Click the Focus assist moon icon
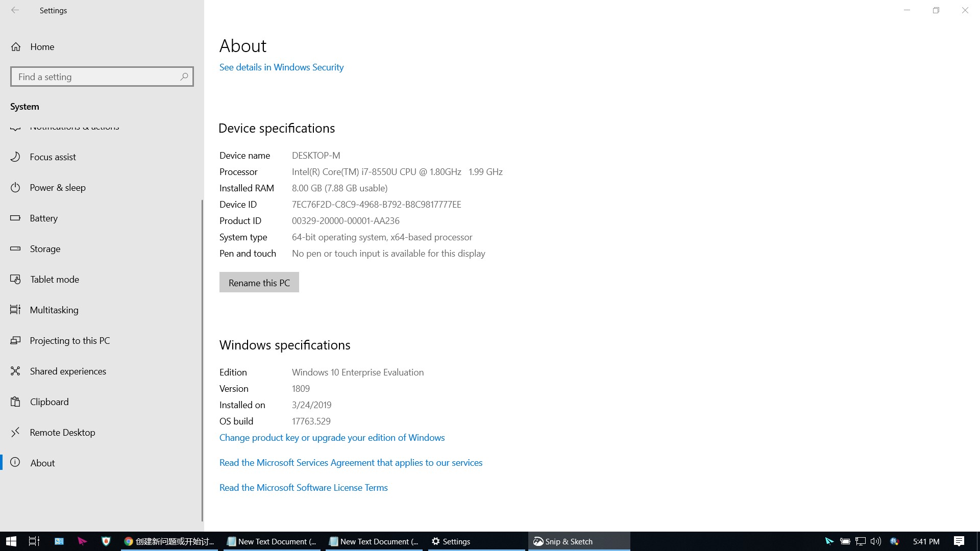This screenshot has height=551, width=980. [x=15, y=157]
